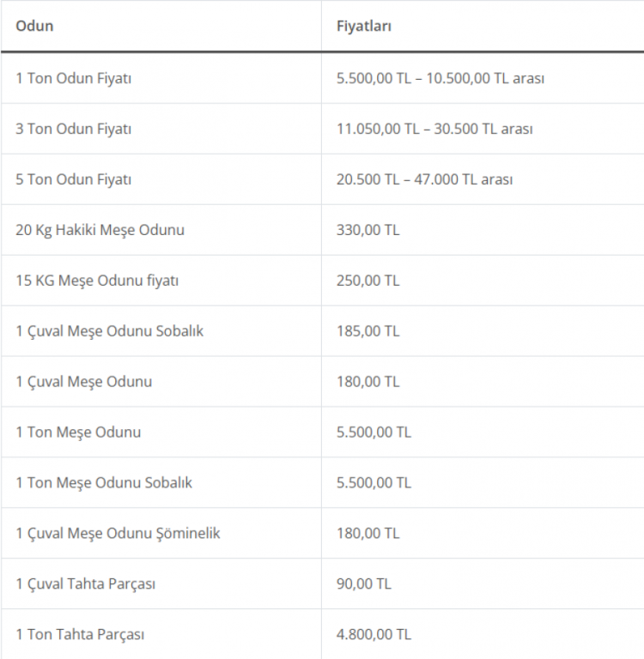
Task: Select the '1 Ton Tahta Parçası' cell
Action: pyautogui.click(x=80, y=634)
